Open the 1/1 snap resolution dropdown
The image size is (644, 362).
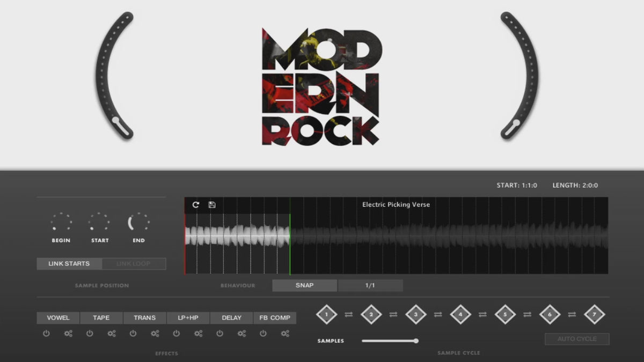(x=370, y=285)
